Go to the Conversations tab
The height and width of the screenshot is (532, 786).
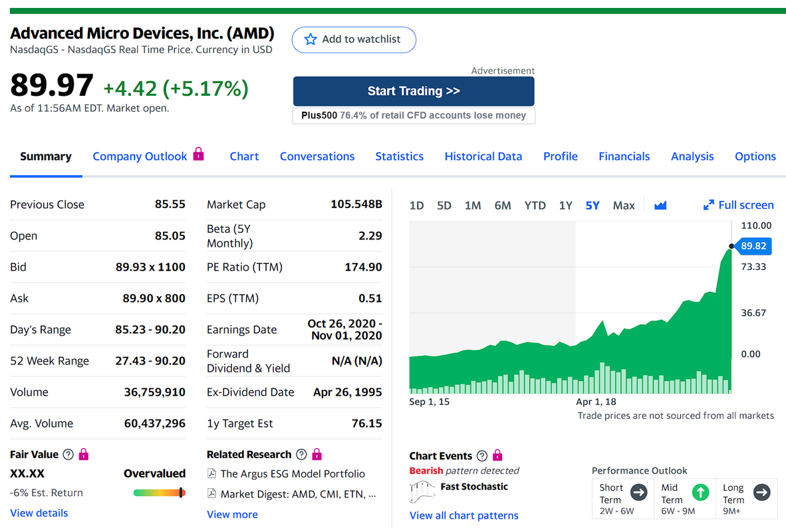click(x=317, y=156)
